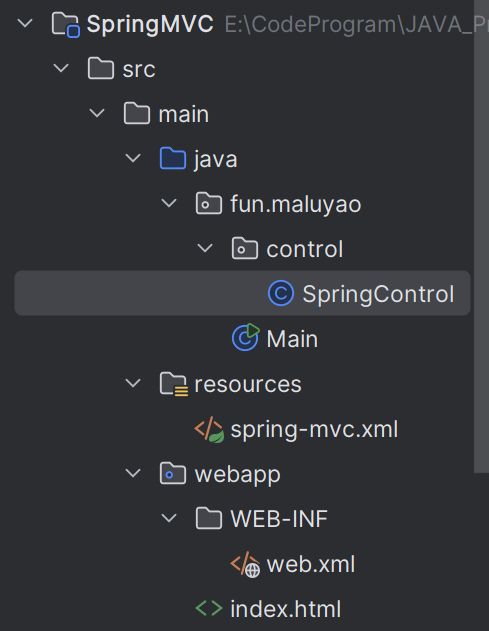This screenshot has width=489, height=631.
Task: Collapse the main folder chevron
Action: click(x=97, y=113)
